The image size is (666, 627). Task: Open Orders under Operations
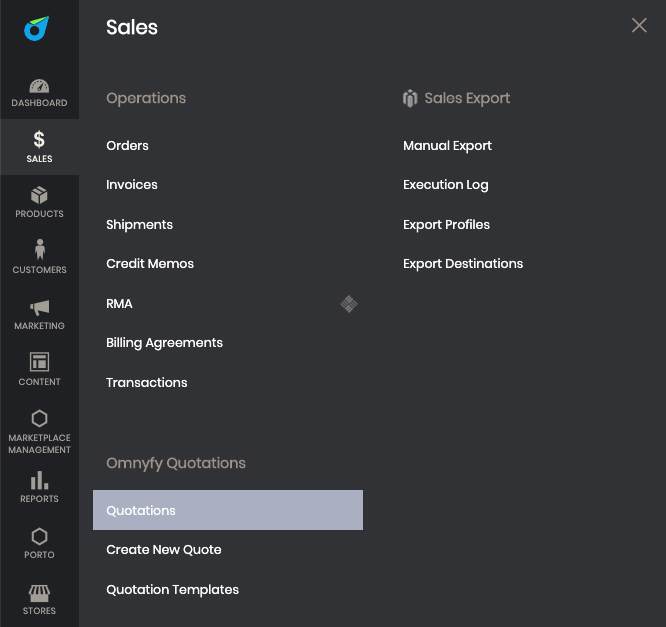pos(127,146)
